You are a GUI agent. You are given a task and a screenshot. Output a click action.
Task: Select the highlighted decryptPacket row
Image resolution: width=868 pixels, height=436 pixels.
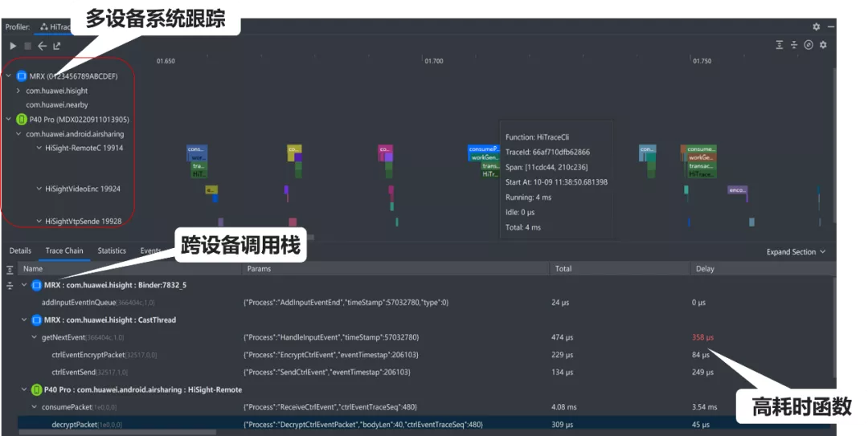[426, 425]
